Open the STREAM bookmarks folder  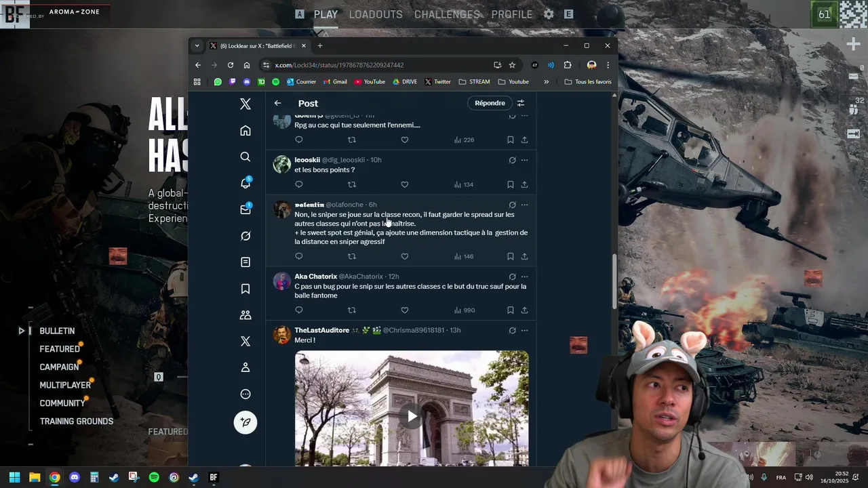(x=474, y=81)
